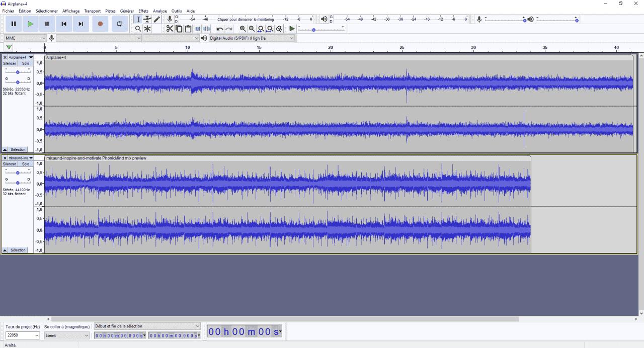
Task: Mute the Airplane+4 track with Silencer
Action: point(9,63)
